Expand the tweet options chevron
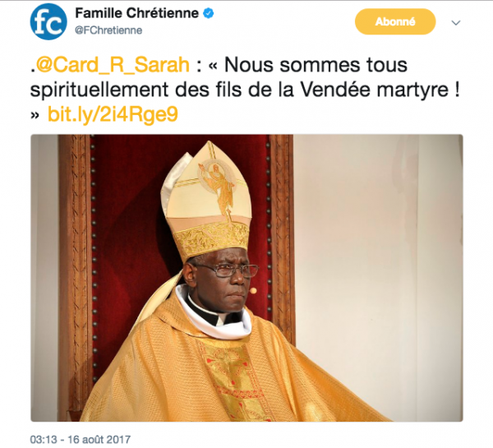 coord(456,23)
